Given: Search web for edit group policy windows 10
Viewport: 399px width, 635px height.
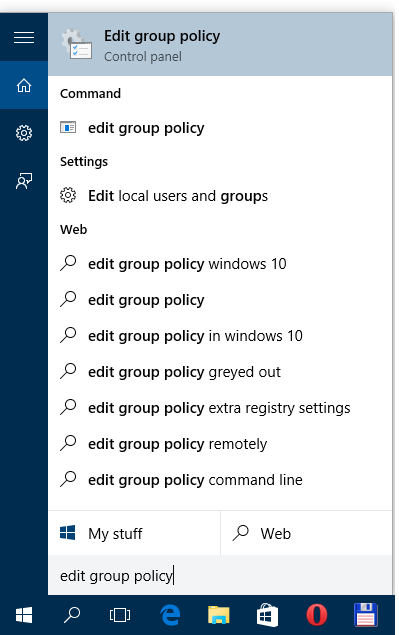Looking at the screenshot, I should 220,264.
